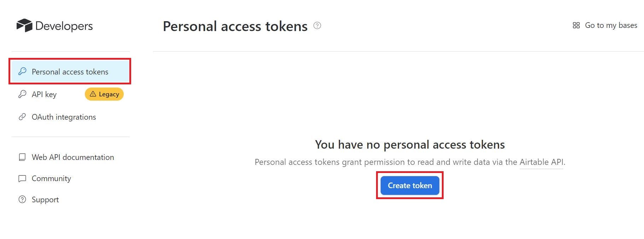Viewport: 644px width, 239px height.
Task: Visit the Community page
Action: (x=51, y=178)
